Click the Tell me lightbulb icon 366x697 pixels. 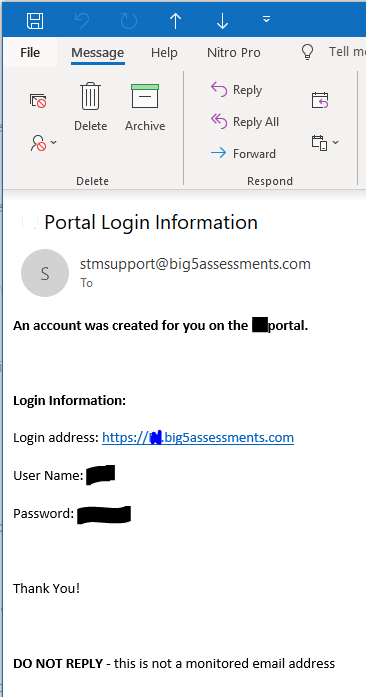pyautogui.click(x=307, y=52)
